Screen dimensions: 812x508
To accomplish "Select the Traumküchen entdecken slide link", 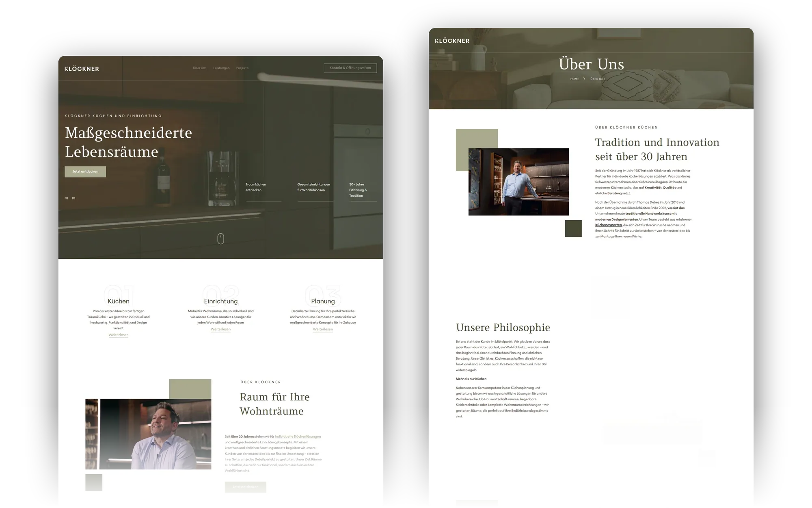I will (x=256, y=187).
